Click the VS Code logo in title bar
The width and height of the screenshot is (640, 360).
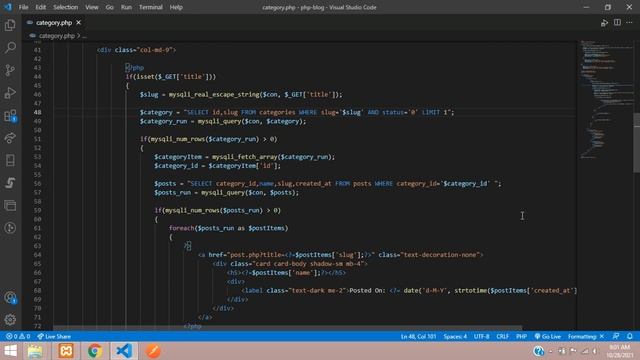click(8, 7)
